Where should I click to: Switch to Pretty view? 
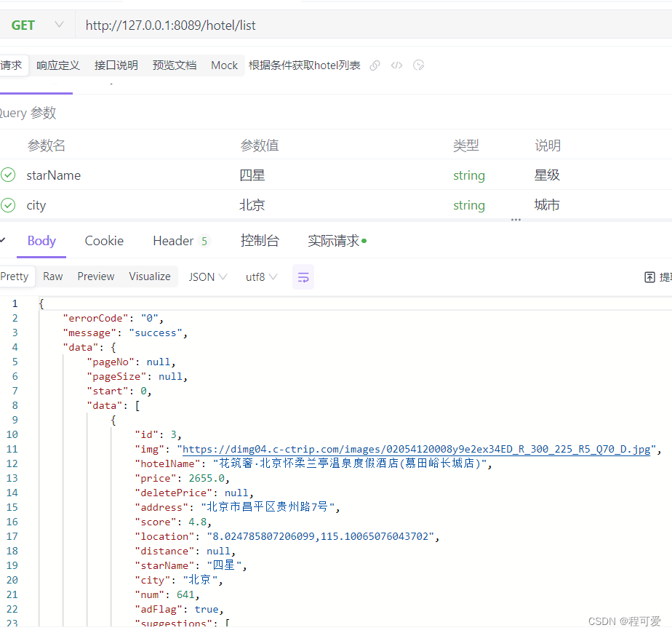[x=15, y=276]
